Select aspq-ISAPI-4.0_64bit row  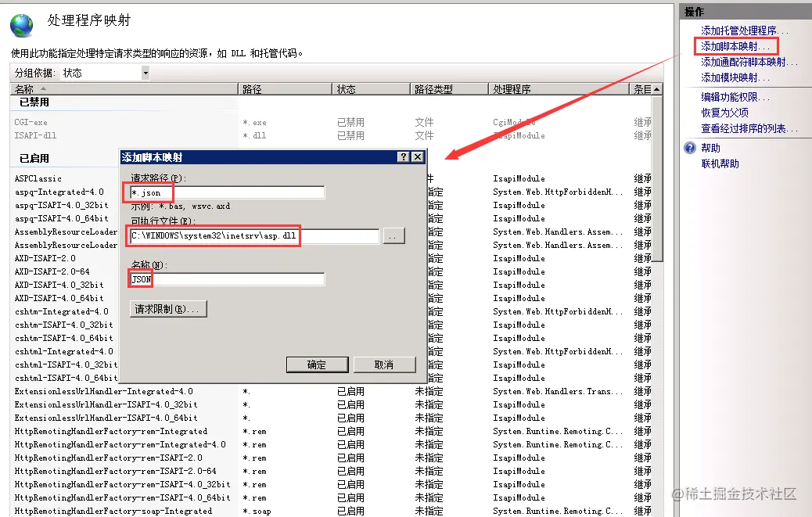(62, 218)
